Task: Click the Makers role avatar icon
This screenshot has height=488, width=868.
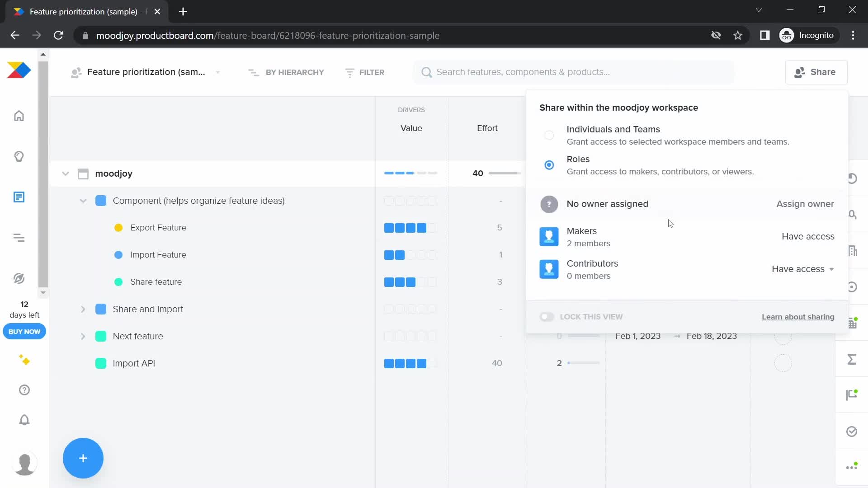Action: click(x=549, y=237)
